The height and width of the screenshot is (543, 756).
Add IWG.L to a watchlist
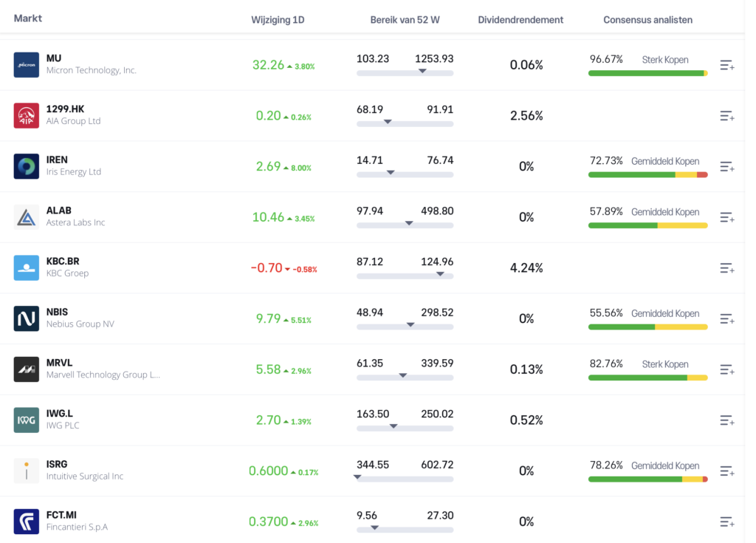tap(727, 420)
